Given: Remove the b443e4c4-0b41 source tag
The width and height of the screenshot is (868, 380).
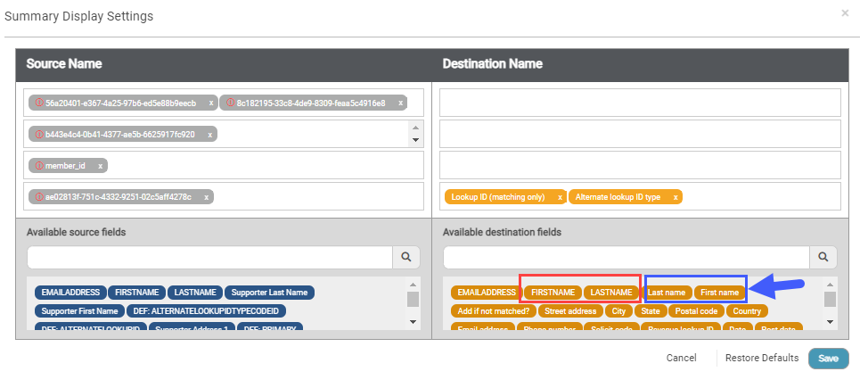Looking at the screenshot, I should 209,134.
